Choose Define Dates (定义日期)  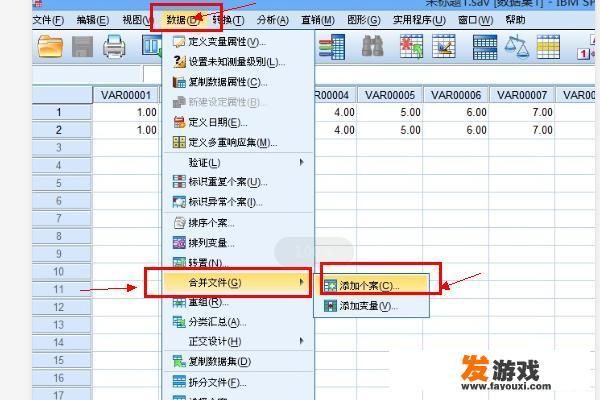pyautogui.click(x=237, y=122)
